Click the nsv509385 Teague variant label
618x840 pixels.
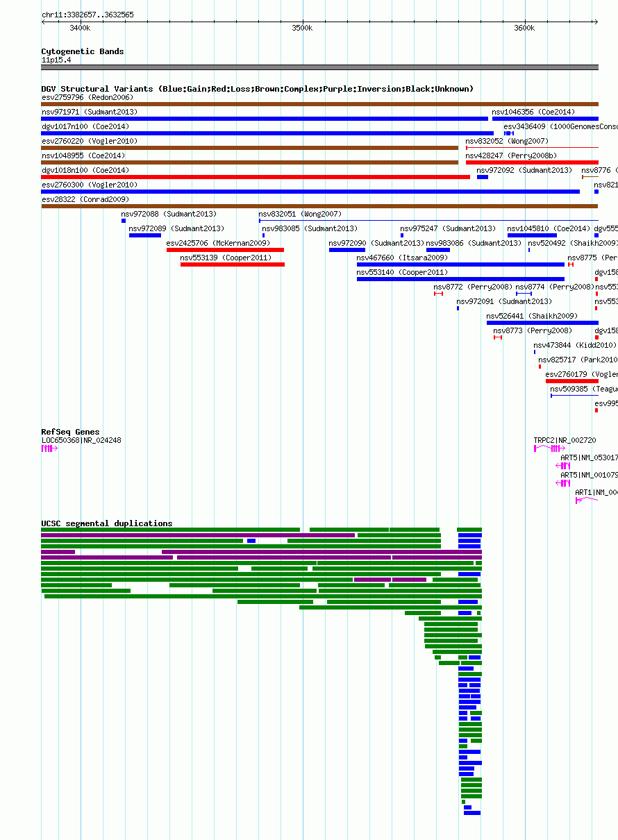click(584, 389)
